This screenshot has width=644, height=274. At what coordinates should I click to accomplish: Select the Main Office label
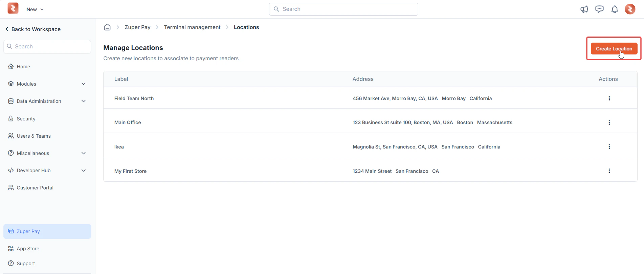point(128,122)
